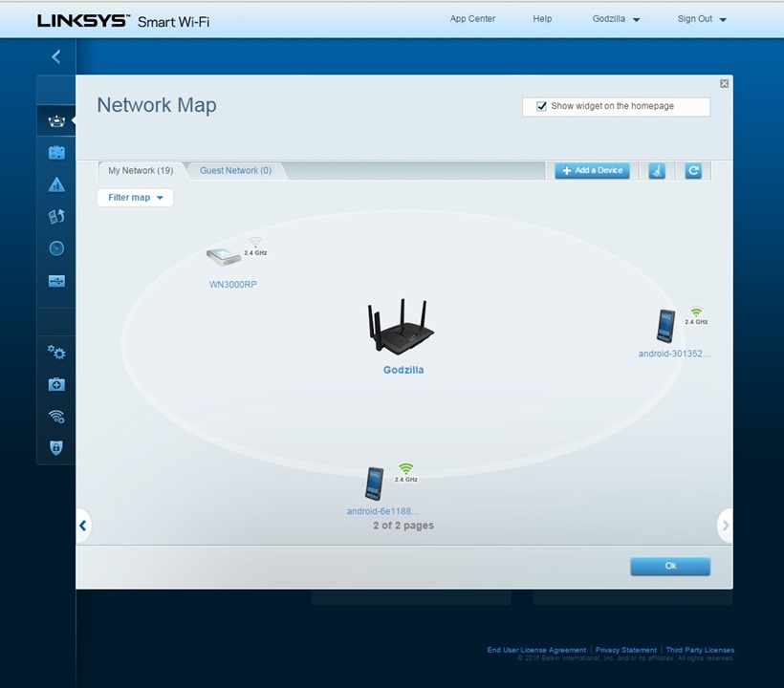Click Wi-Fi signal icon beside android-6e1188
This screenshot has height=688, width=784.
[x=406, y=468]
